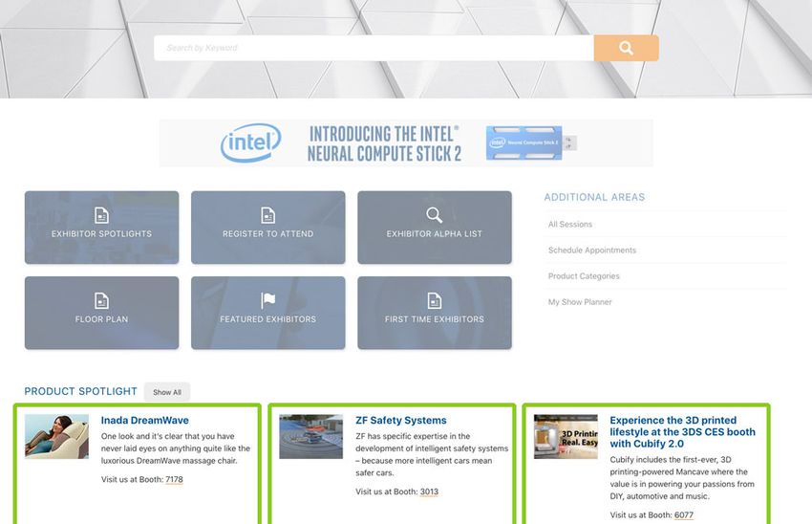
Task: Open the My Show Planner link
Action: click(x=580, y=301)
